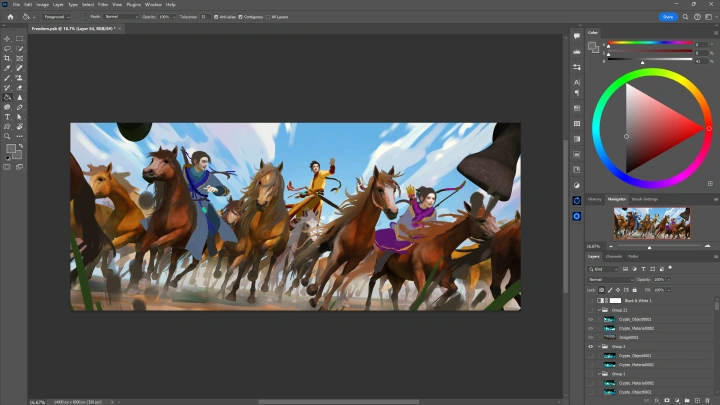The height and width of the screenshot is (405, 720).
Task: Open the layer blend mode dropdown
Action: click(611, 280)
